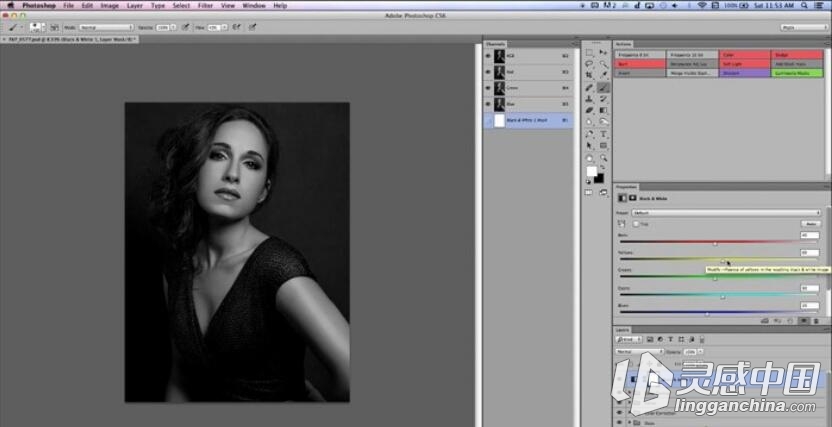The image size is (832, 427).
Task: Select the Gradient tool
Action: point(603,110)
